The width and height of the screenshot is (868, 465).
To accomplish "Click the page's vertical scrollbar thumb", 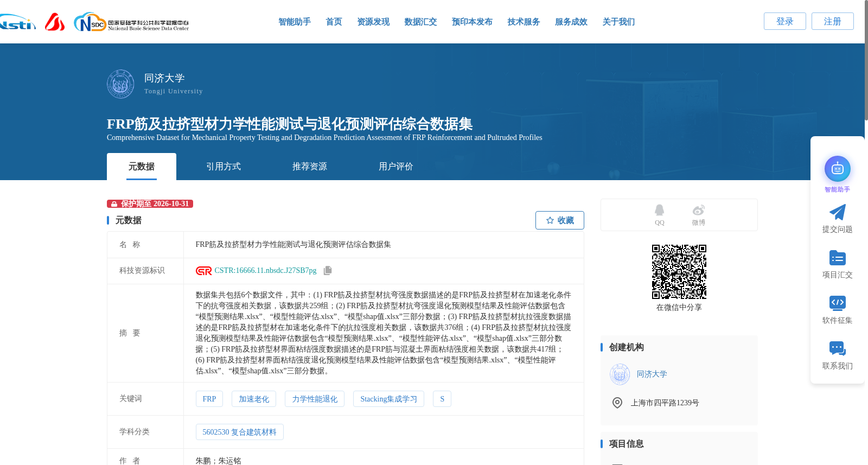I will [x=866, y=60].
